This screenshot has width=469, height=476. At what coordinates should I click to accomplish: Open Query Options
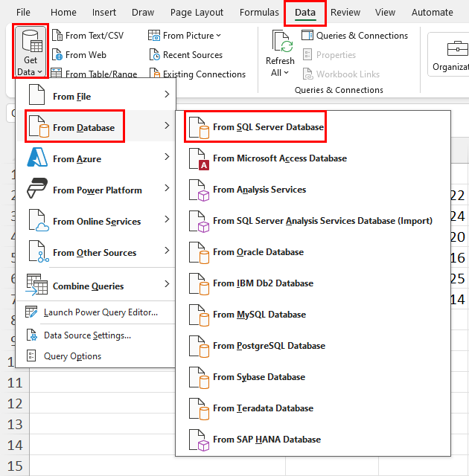pyautogui.click(x=96, y=356)
